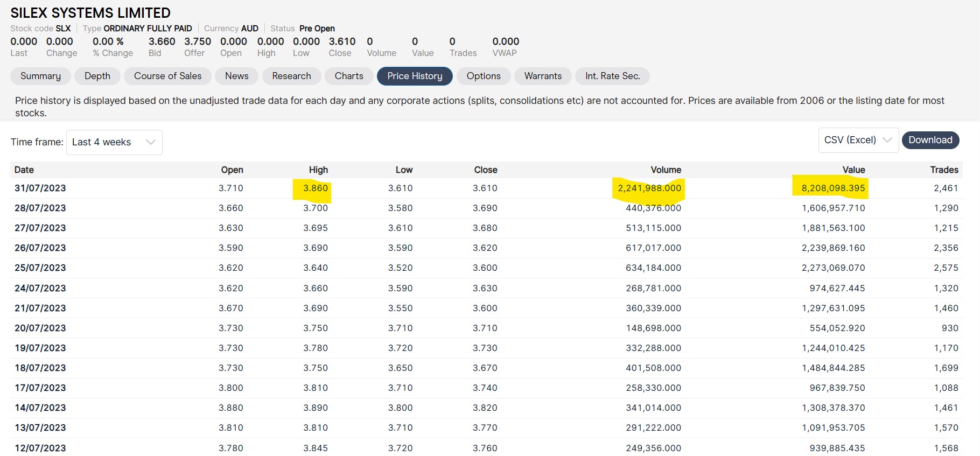Click trades count 930

pyautogui.click(x=950, y=328)
